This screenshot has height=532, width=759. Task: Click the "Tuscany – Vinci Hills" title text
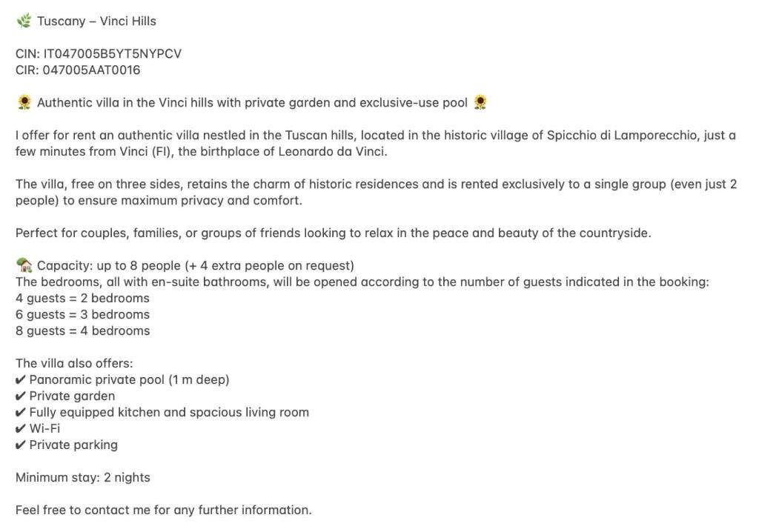tap(96, 21)
